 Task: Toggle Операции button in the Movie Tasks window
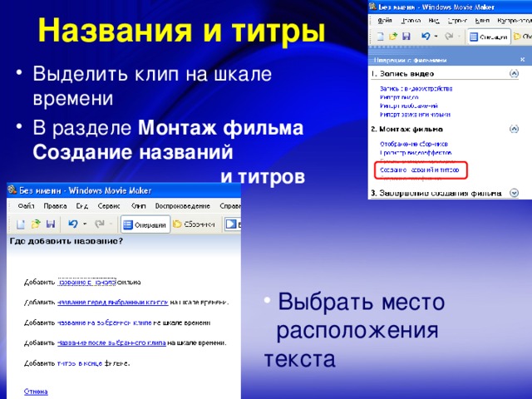[x=489, y=37]
